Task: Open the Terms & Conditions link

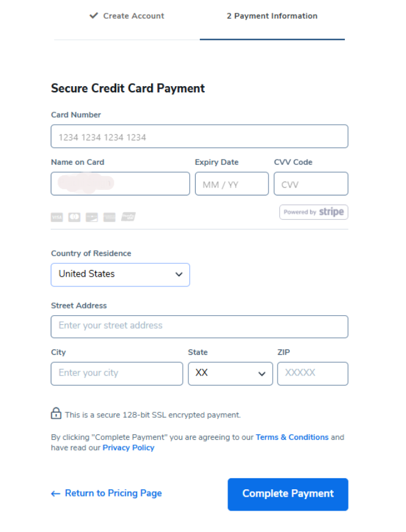Action: coord(292,437)
